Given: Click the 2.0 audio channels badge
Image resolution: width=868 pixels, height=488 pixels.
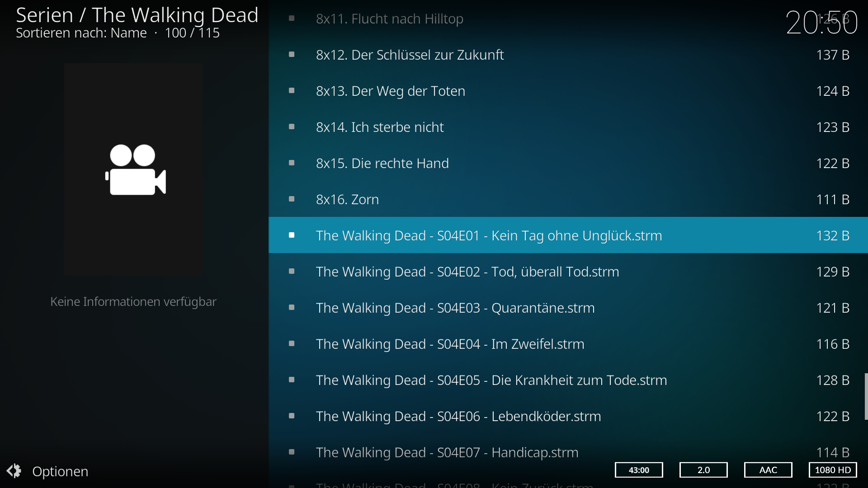Looking at the screenshot, I should (703, 470).
